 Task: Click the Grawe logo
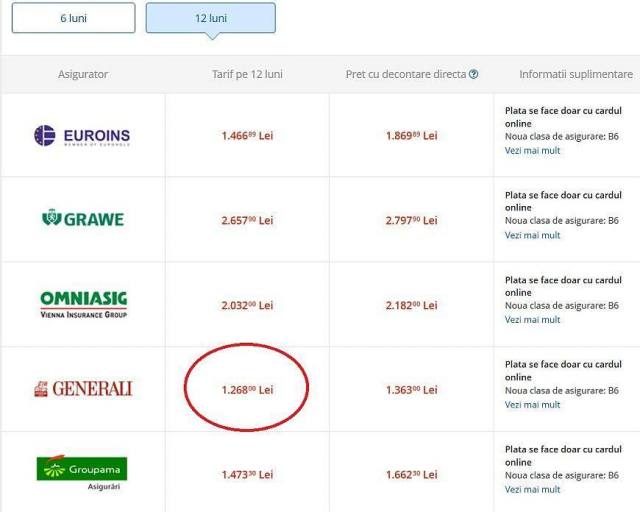click(x=82, y=219)
